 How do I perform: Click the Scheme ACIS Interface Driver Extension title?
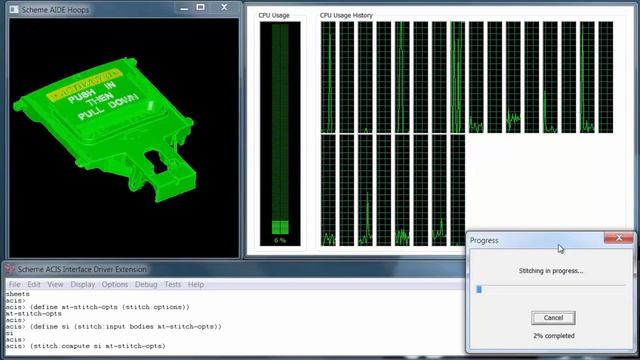coord(82,269)
